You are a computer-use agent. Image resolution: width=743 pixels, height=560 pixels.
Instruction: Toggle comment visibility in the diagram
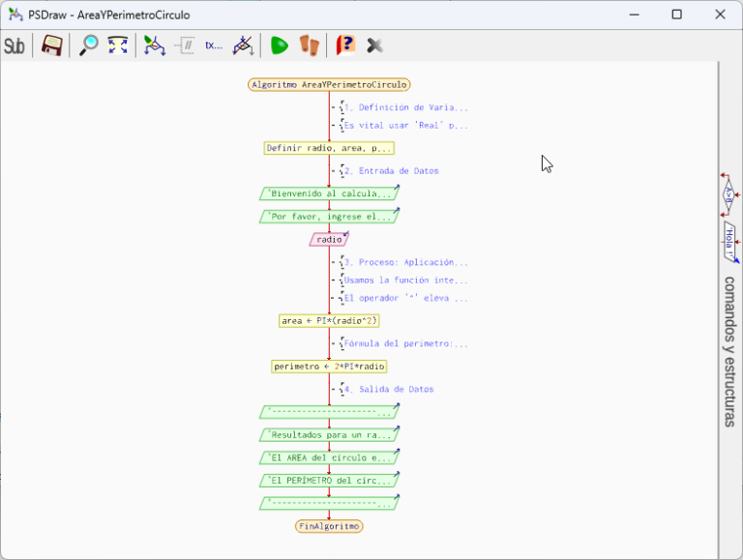tap(185, 45)
